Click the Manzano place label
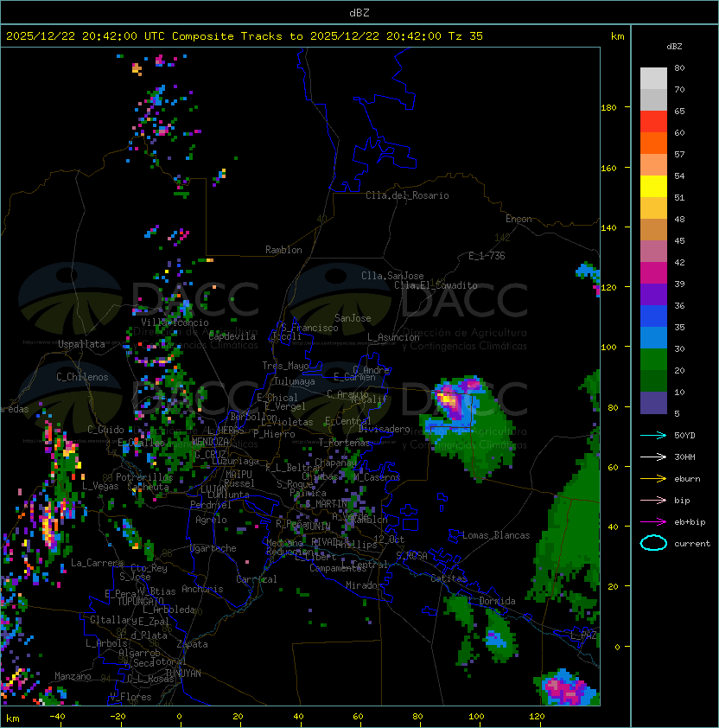Viewport: 719px width, 728px height. coord(73,676)
